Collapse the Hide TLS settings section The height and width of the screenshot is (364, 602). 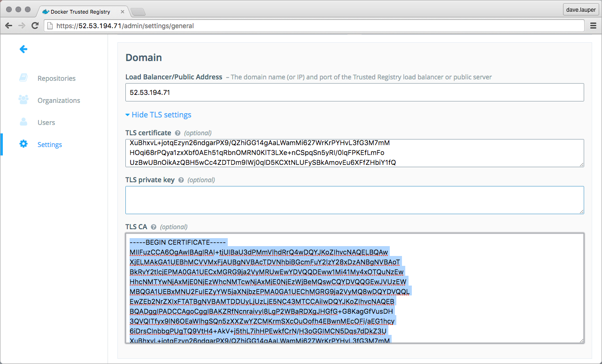click(x=158, y=115)
